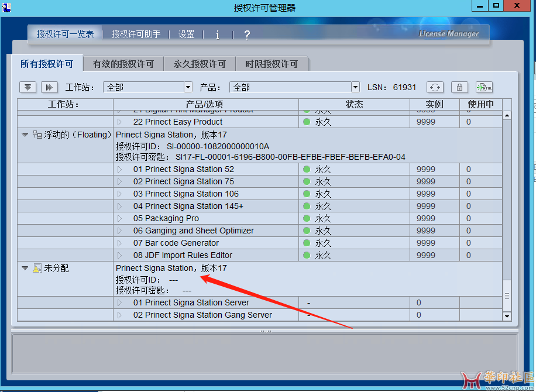The image size is (536, 392).
Task: Expand row 07 Bar code Generator
Action: (x=119, y=243)
